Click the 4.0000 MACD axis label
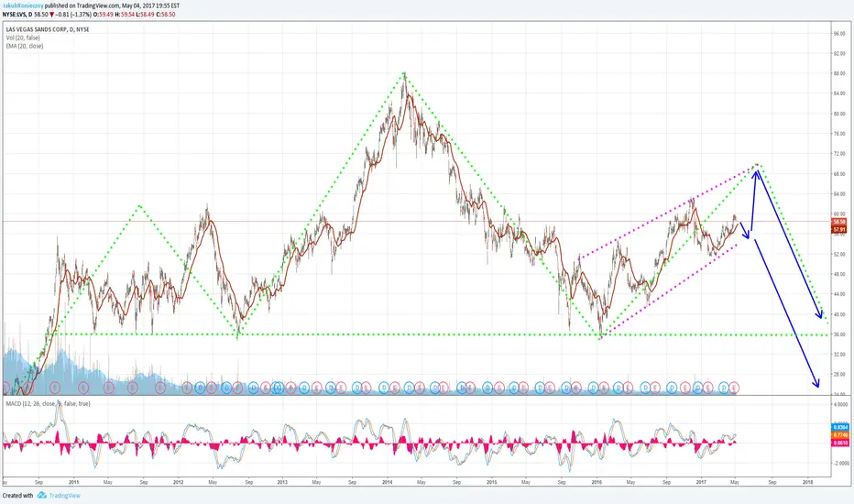Screen dimensions: 854x504 [840, 405]
